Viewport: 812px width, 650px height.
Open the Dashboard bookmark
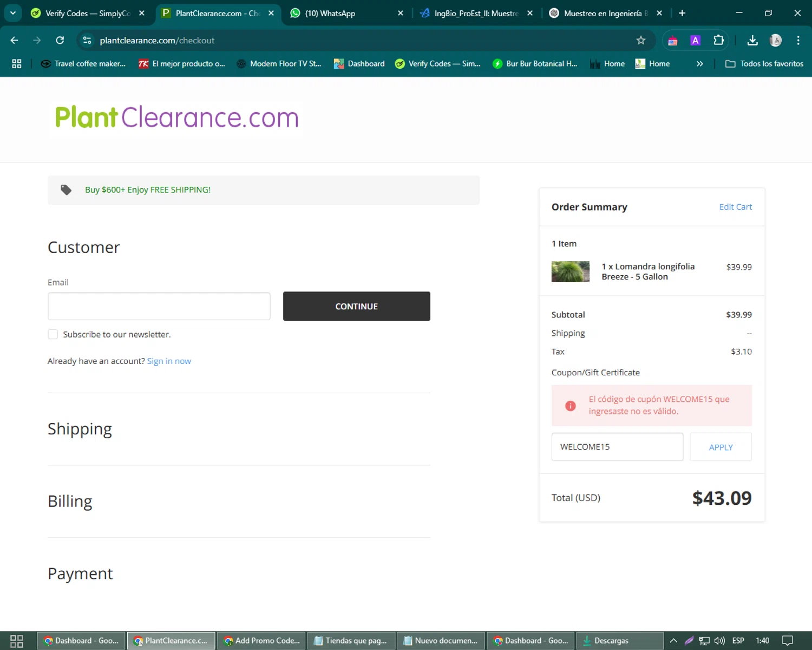click(359, 63)
